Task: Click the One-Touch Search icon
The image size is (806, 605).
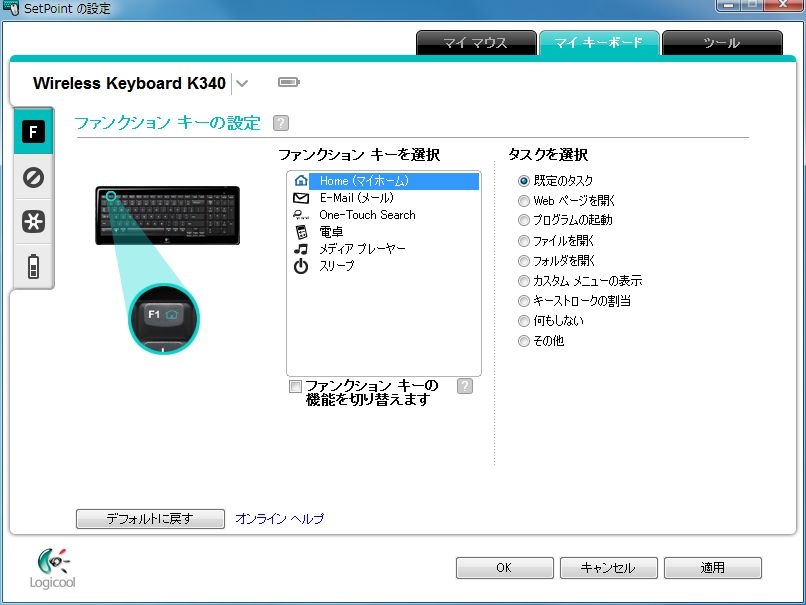Action: 301,215
